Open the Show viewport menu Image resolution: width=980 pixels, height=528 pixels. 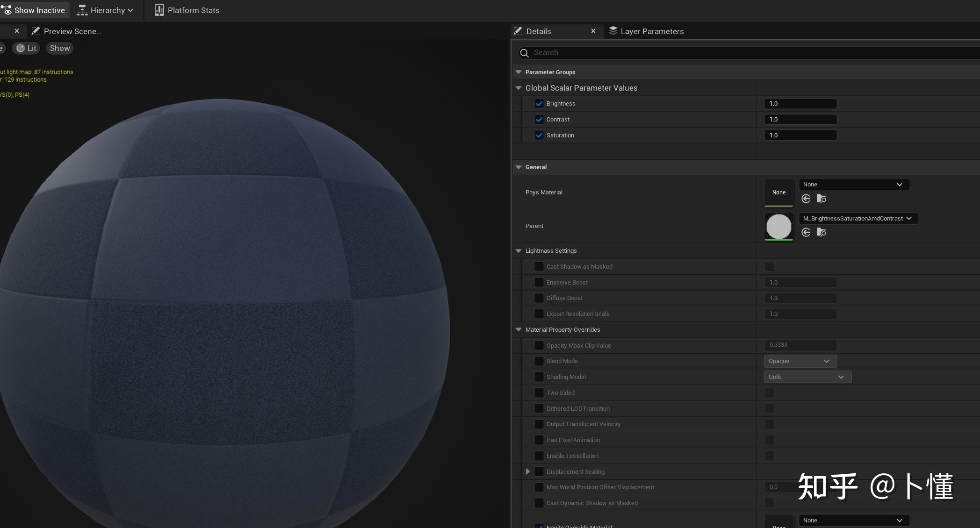[x=59, y=48]
